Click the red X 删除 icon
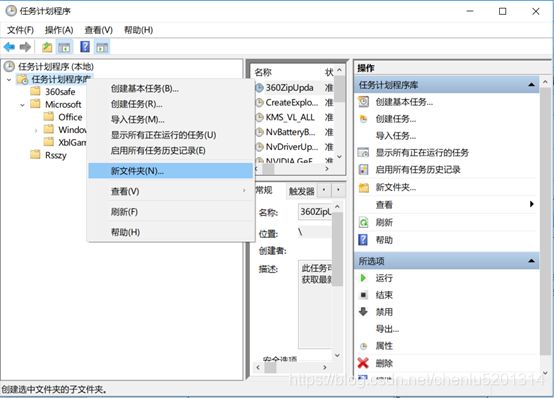This screenshot has height=398, width=554. 363,363
